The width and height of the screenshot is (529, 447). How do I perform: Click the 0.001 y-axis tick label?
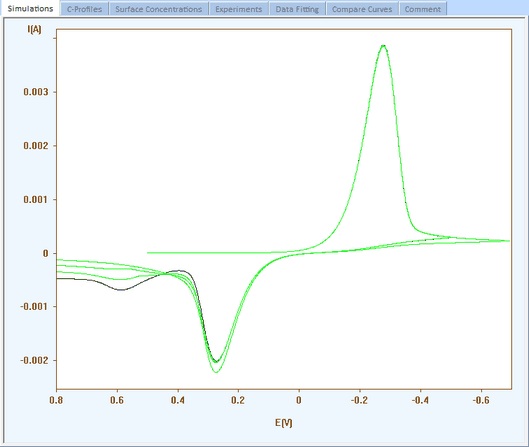point(36,199)
